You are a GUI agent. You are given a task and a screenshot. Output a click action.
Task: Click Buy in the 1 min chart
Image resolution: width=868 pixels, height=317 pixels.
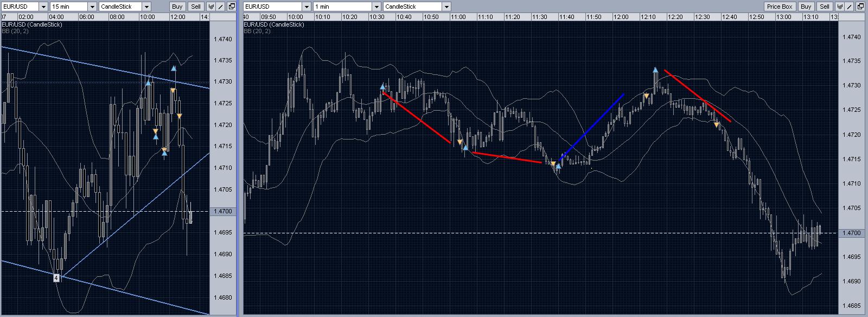click(806, 7)
